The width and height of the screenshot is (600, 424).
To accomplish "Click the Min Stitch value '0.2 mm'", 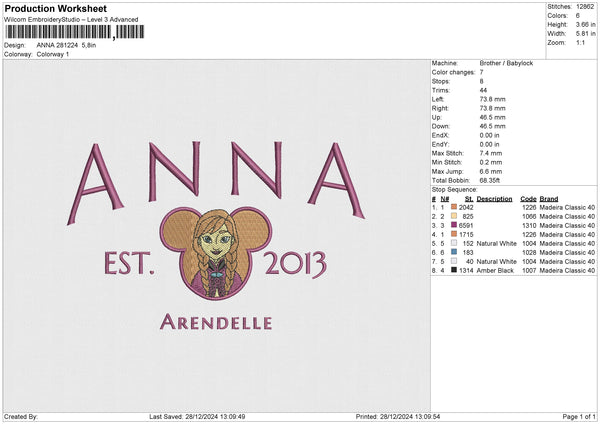I will pyautogui.click(x=491, y=162).
